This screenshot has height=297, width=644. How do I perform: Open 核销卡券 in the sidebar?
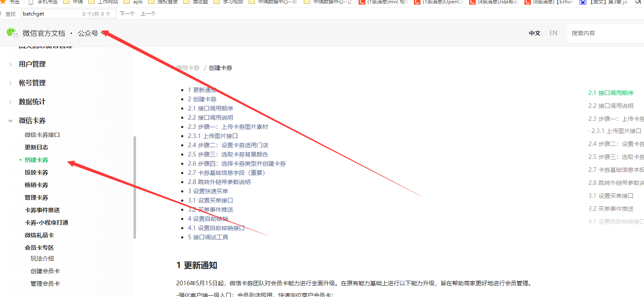coord(36,185)
